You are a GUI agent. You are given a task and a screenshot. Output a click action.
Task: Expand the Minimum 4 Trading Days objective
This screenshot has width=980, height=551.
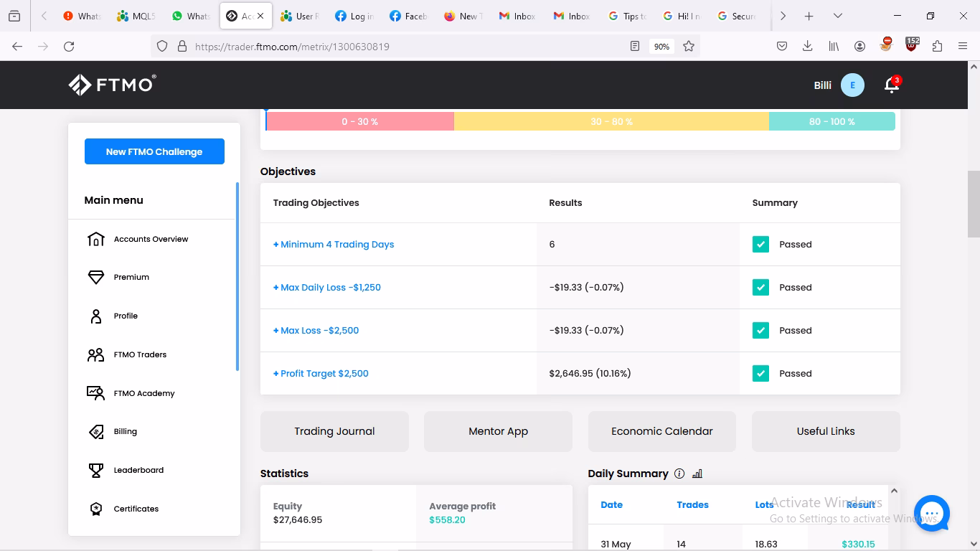tap(334, 244)
